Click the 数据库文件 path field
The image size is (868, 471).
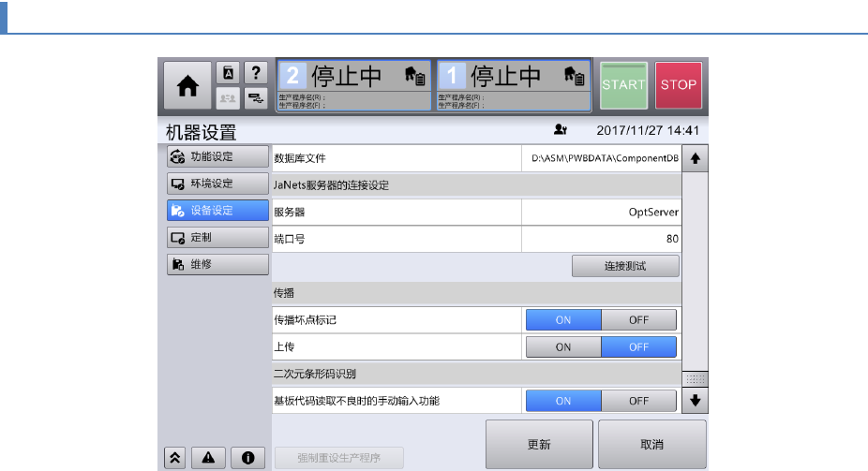point(601,158)
